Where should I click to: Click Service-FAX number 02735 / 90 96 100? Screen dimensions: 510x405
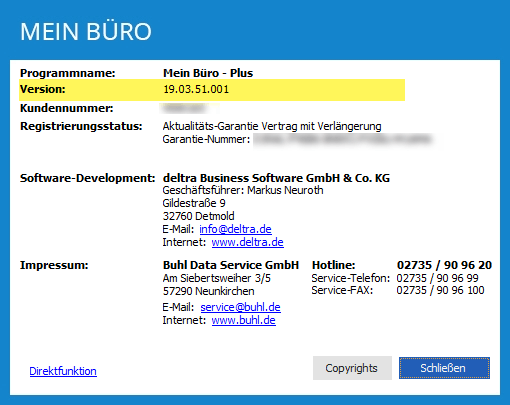tap(440, 290)
